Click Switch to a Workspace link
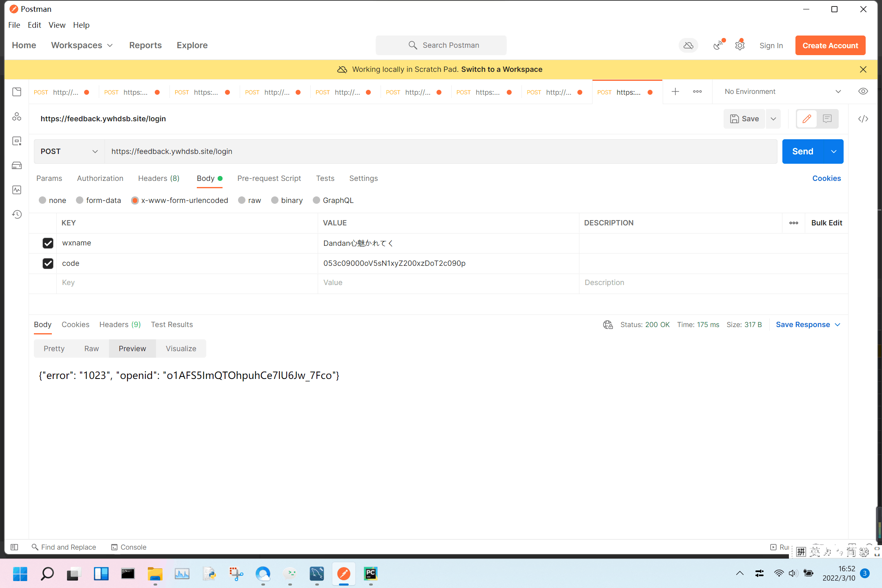The image size is (882, 588). coord(502,69)
